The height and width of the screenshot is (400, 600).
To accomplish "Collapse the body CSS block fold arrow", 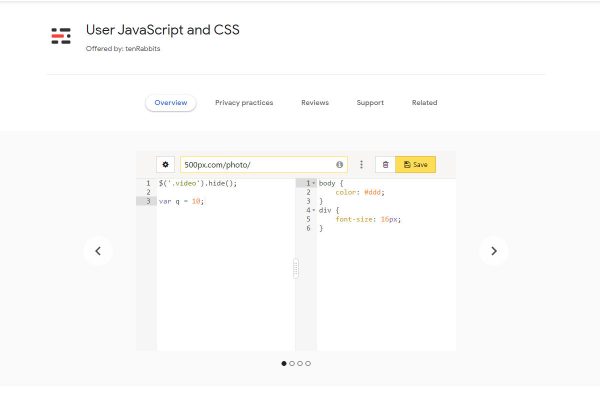I will coord(314,183).
